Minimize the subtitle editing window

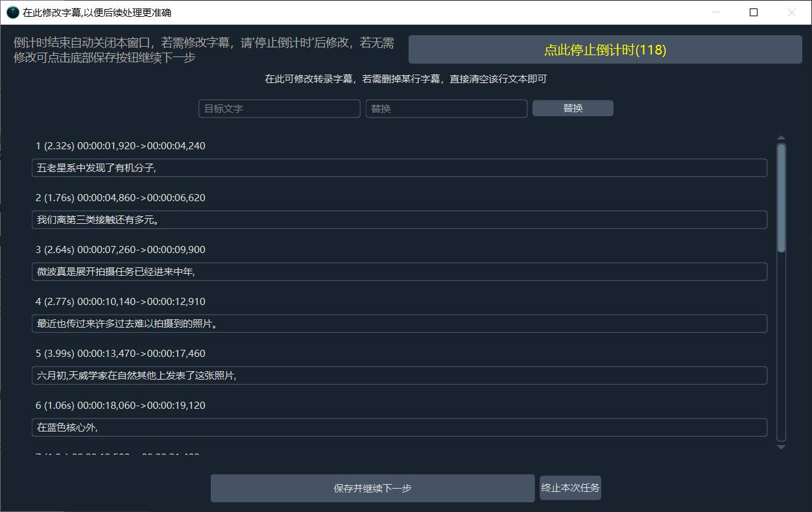pyautogui.click(x=716, y=12)
